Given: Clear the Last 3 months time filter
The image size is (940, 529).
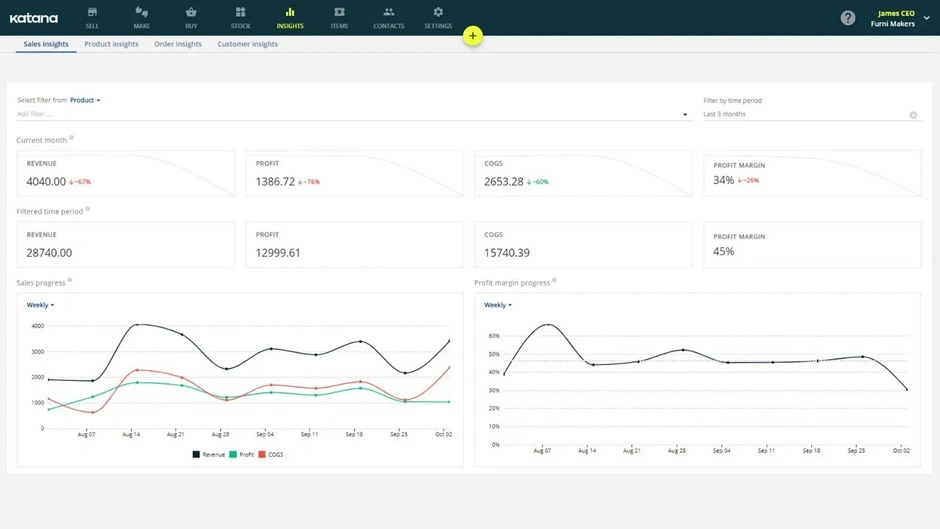Looking at the screenshot, I should 913,115.
